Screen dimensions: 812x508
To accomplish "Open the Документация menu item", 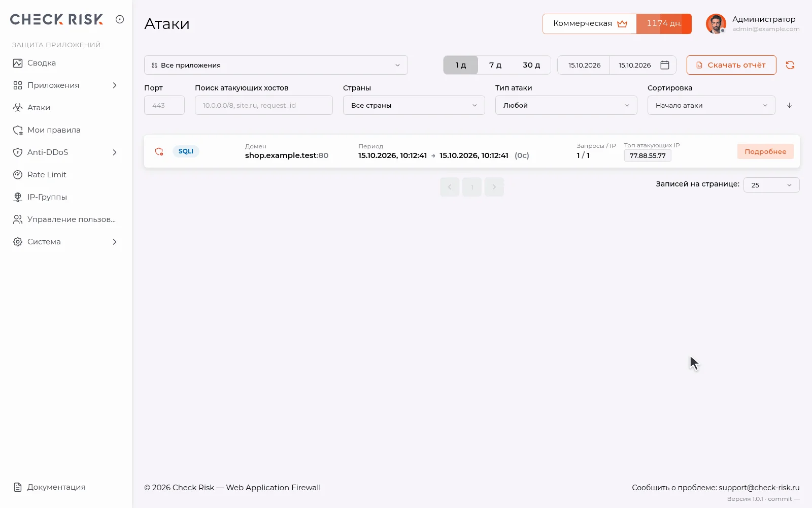I will click(66, 487).
